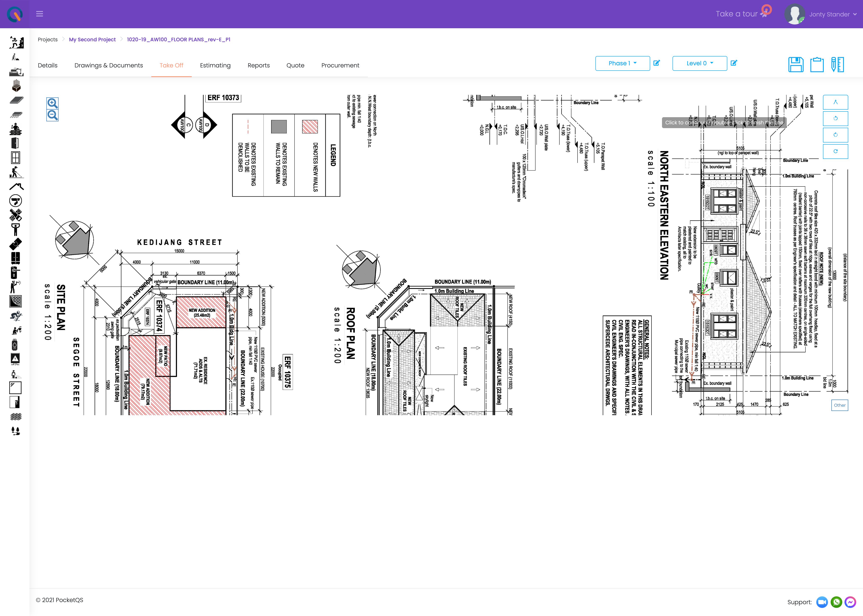Expand the Jonty Stander user menu

(833, 14)
